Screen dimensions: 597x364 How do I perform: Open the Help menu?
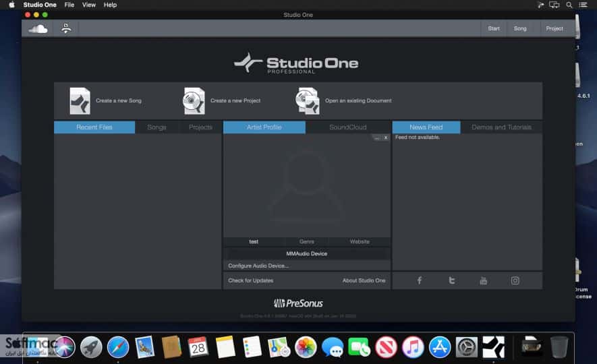(110, 5)
